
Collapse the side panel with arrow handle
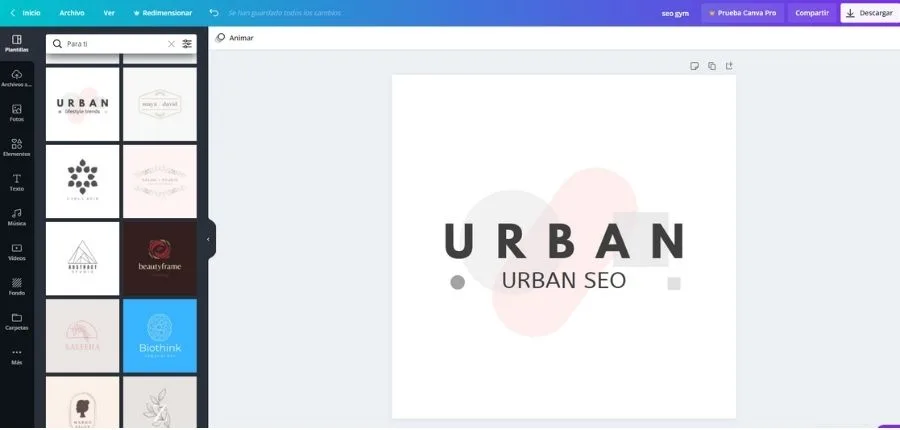coord(209,239)
